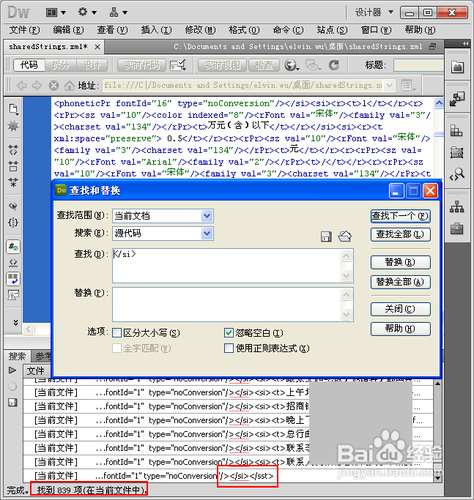
Task: Open the layout menu icon in title bar
Action: tap(55, 12)
